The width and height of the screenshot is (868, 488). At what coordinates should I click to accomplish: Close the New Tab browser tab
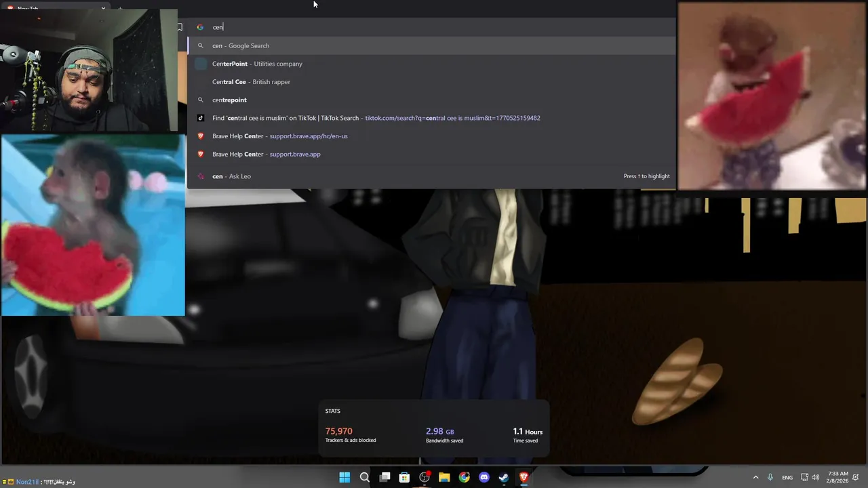[x=103, y=8]
